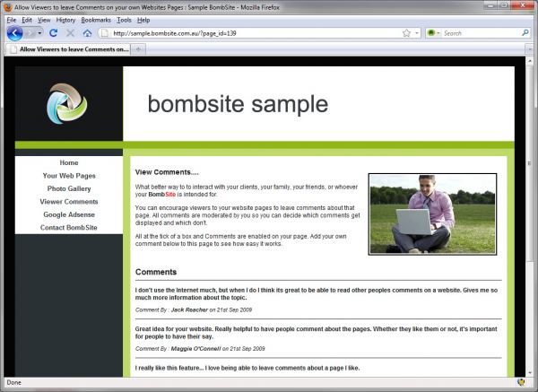The height and width of the screenshot is (392, 538).
Task: Bookmark this page with the star icon
Action: [x=406, y=33]
